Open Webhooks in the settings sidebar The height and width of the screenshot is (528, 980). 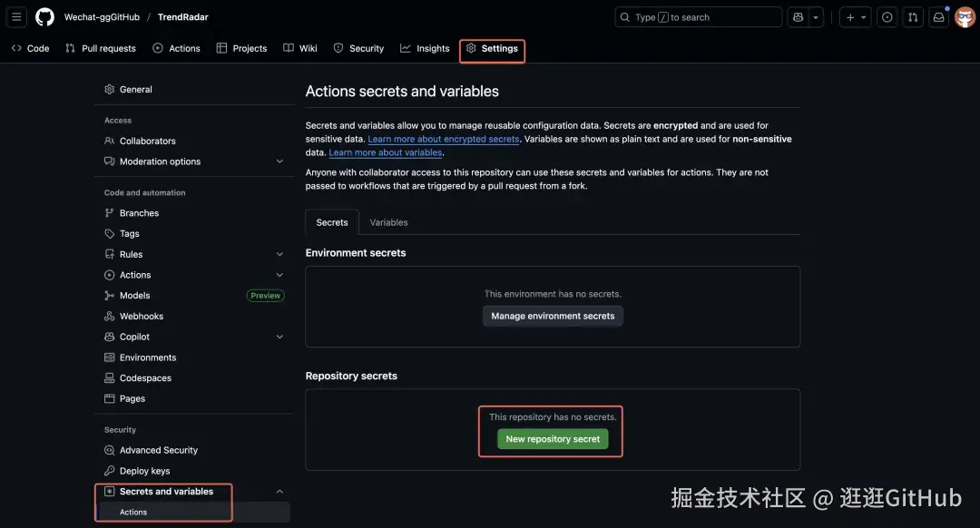click(x=142, y=316)
